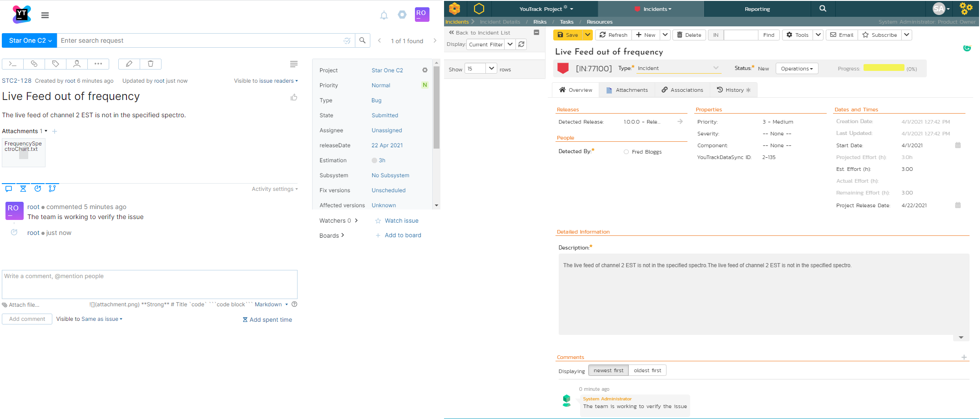Viewport: 980px width, 419px height.
Task: Switch to the Associations tab
Action: (682, 90)
